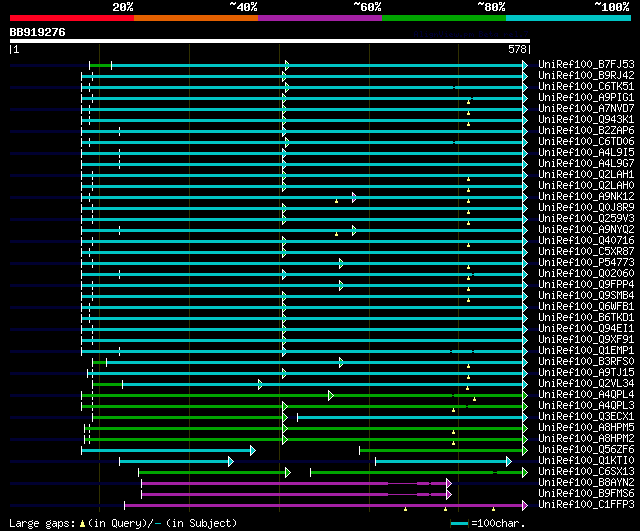Open the UniRef100_C6TD06 label

pos(586,142)
